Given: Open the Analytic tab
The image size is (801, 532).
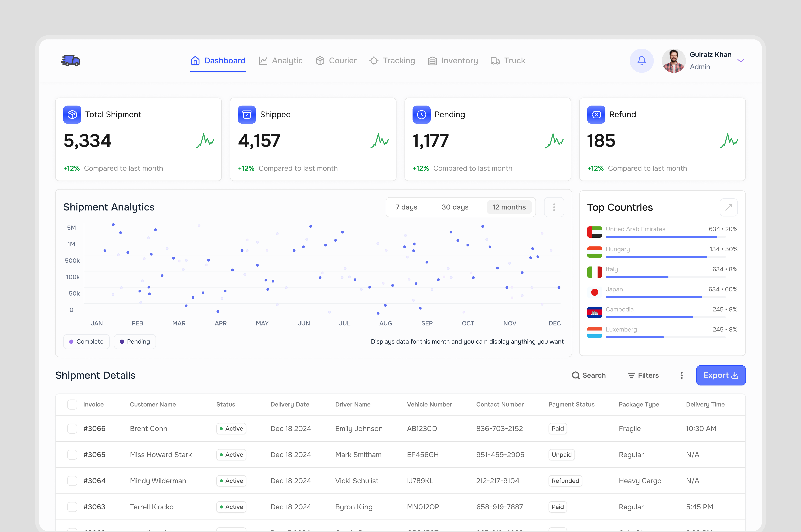Looking at the screenshot, I should (280, 61).
